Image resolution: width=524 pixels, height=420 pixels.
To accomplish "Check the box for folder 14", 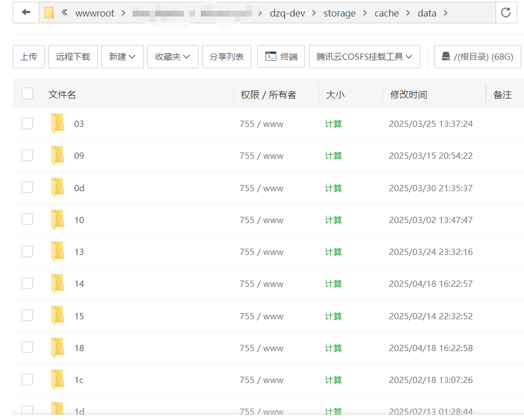I will coord(27,283).
